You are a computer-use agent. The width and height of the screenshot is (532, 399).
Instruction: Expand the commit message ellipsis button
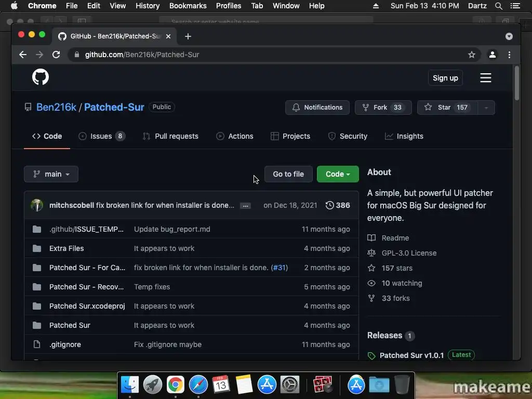tap(245, 206)
